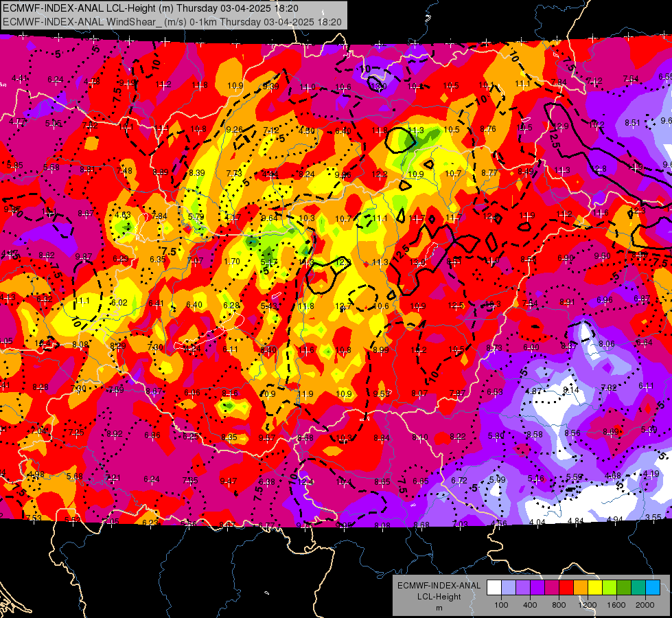Click the grid point value 5.16

point(535,478)
